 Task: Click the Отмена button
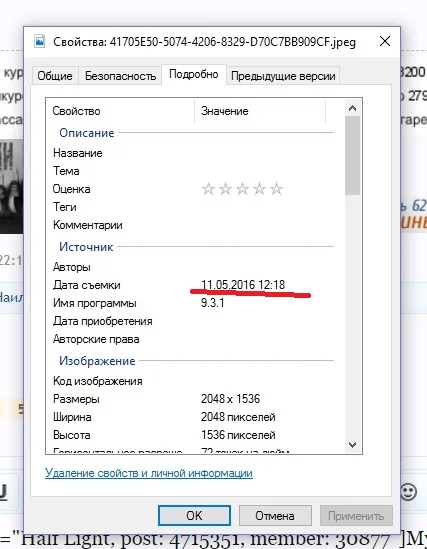coord(275,515)
